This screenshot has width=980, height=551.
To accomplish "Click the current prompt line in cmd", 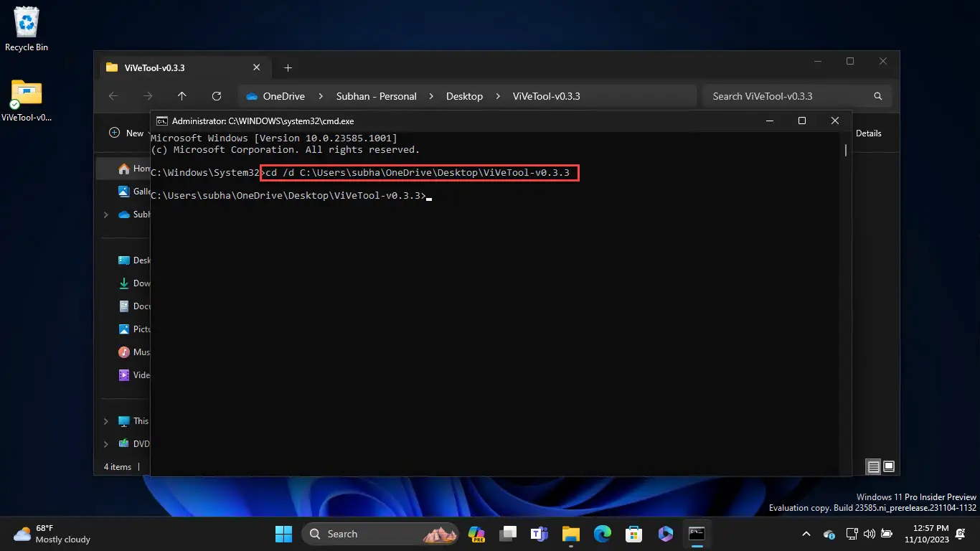I will [x=291, y=196].
